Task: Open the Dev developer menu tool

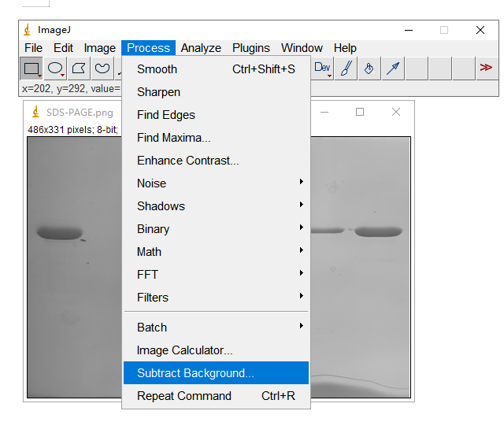Action: (x=323, y=68)
